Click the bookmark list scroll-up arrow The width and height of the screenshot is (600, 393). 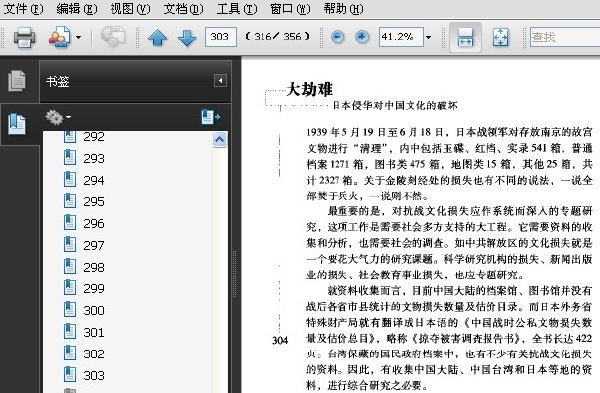click(220, 140)
